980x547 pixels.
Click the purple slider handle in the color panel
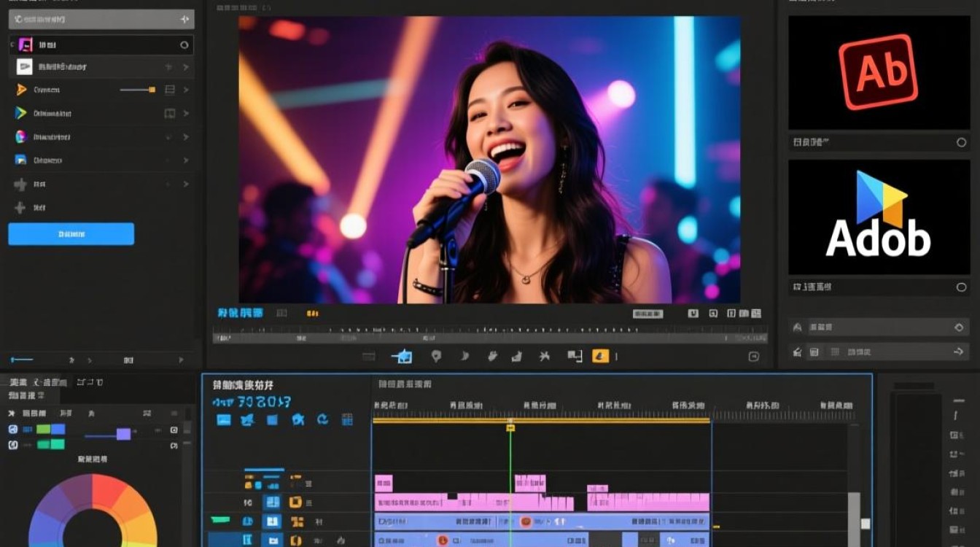tap(123, 434)
